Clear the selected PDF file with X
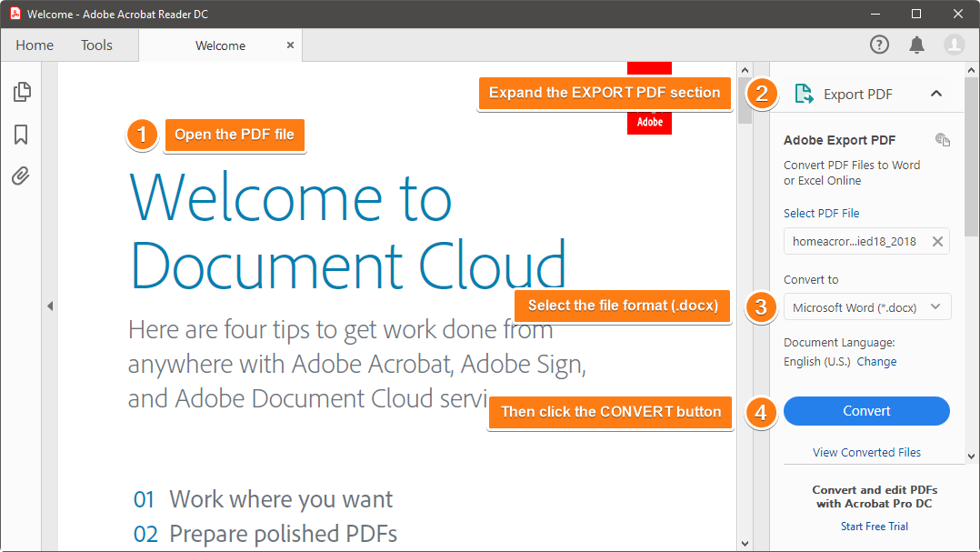The width and height of the screenshot is (980, 552). (937, 241)
